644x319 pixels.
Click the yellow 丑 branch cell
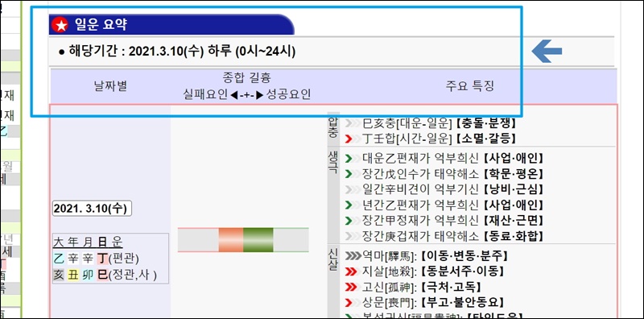click(72, 274)
